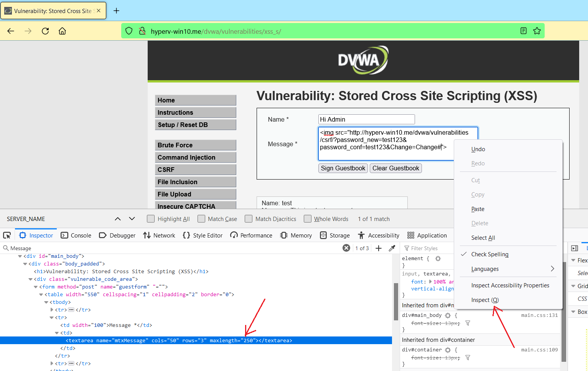Switch to the Performance panel
The height and width of the screenshot is (371, 588).
pos(251,235)
